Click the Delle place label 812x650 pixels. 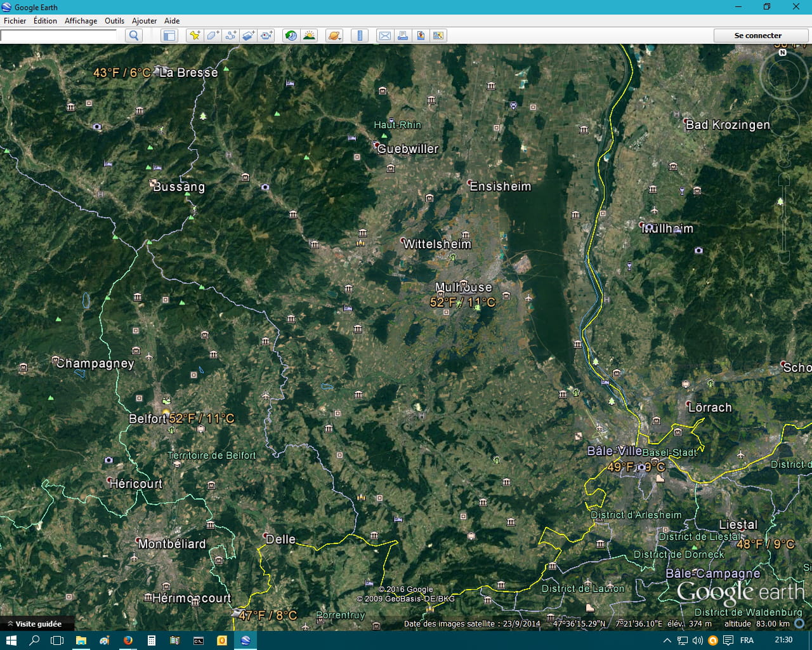(x=280, y=539)
